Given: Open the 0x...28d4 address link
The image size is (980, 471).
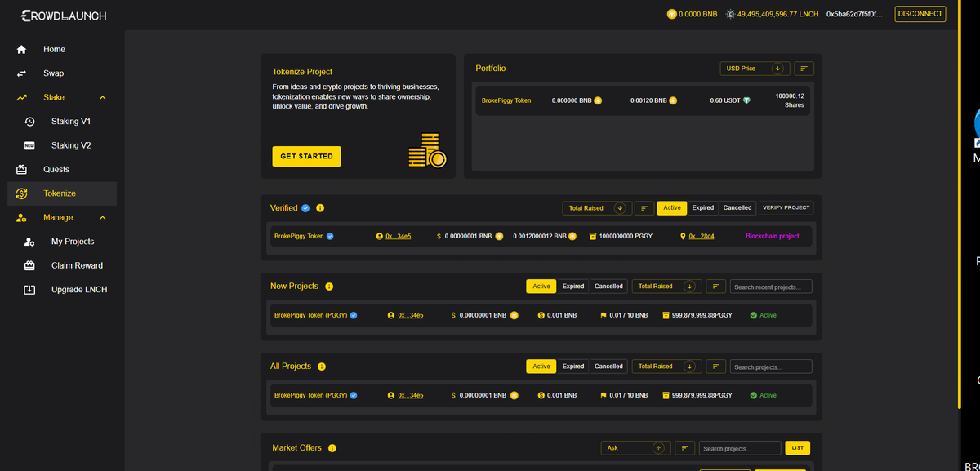Looking at the screenshot, I should click(702, 236).
